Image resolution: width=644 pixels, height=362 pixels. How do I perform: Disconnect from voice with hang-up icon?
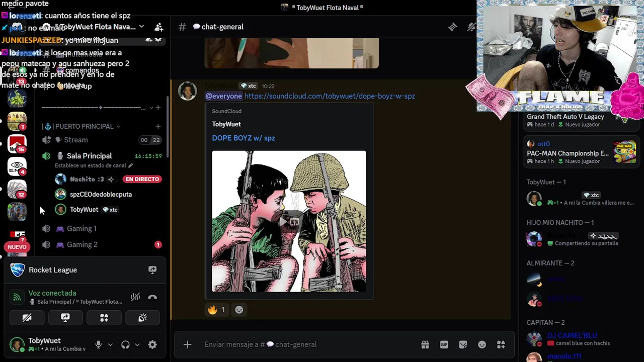(x=152, y=297)
